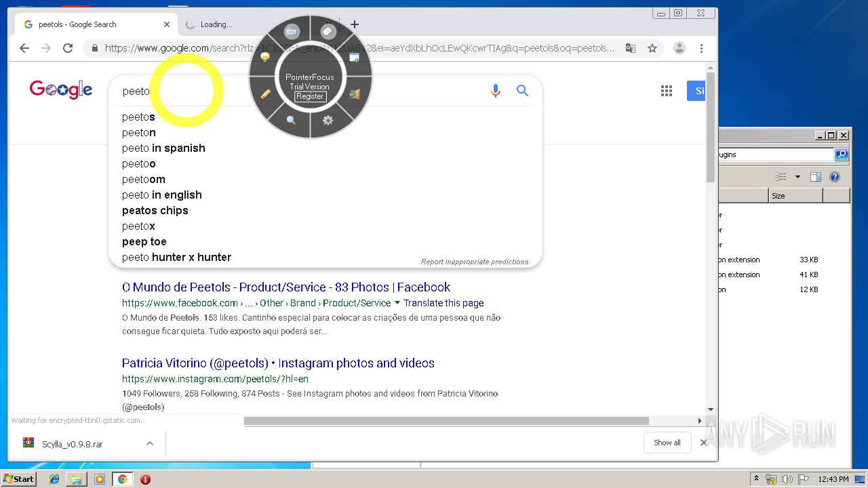Click the blue Sign in button
Screen dimensions: 868x488
(x=696, y=91)
